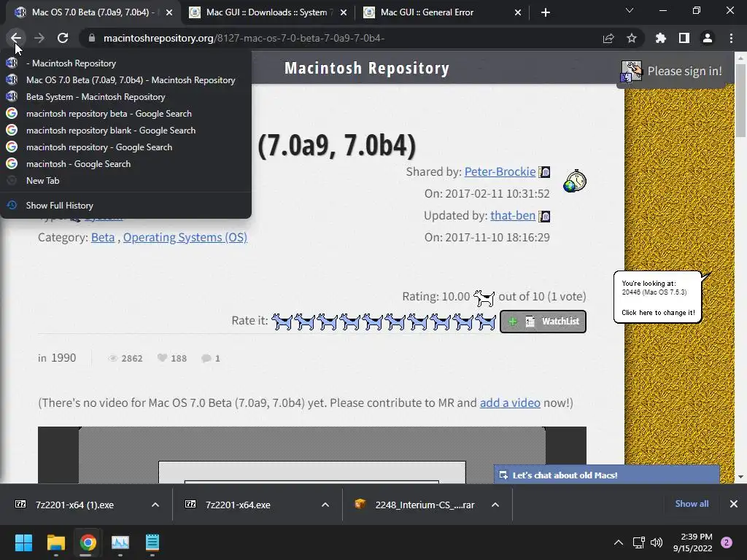Click the globe clock icon near Shared by
Viewport: 747px width, 560px height.
coord(575,181)
